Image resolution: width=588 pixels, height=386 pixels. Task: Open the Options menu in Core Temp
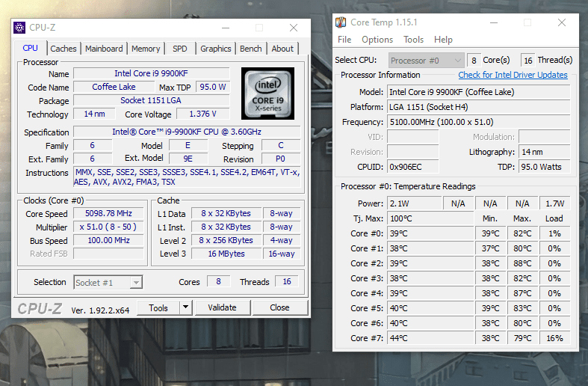tap(377, 40)
